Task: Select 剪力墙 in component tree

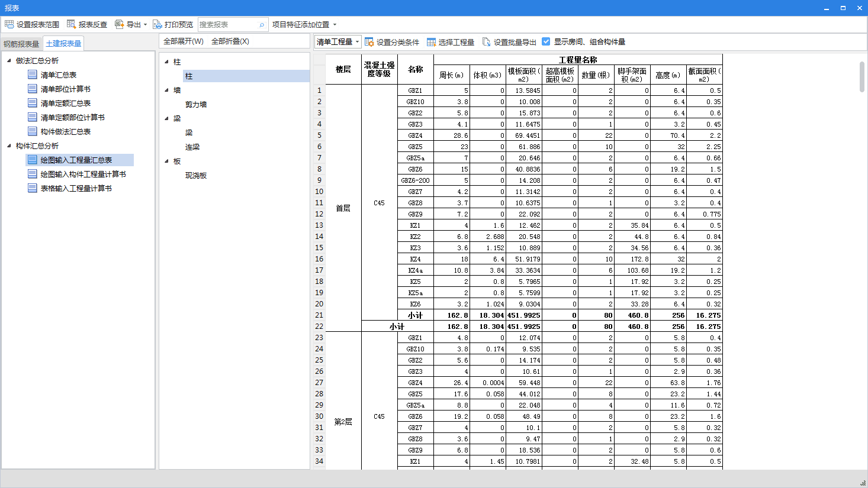Action: coord(196,104)
